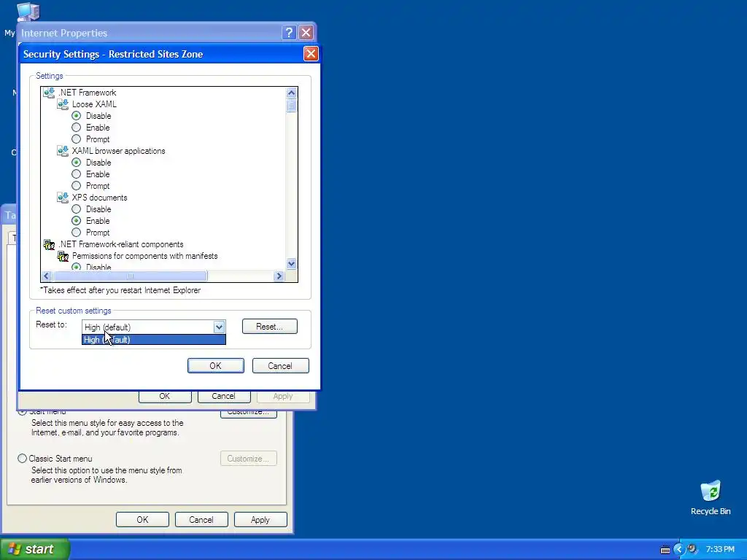The image size is (747, 560).
Task: Select Disable under XPS documents
Action: 76,209
